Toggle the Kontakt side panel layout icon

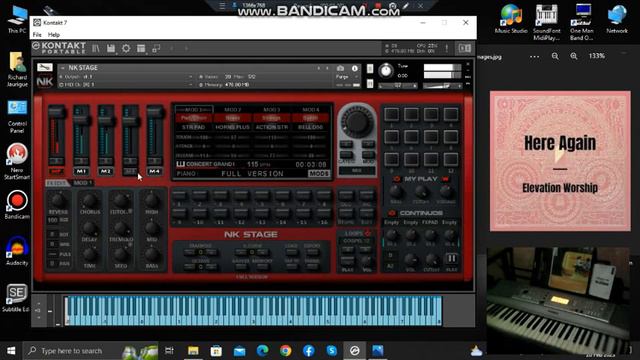(464, 48)
